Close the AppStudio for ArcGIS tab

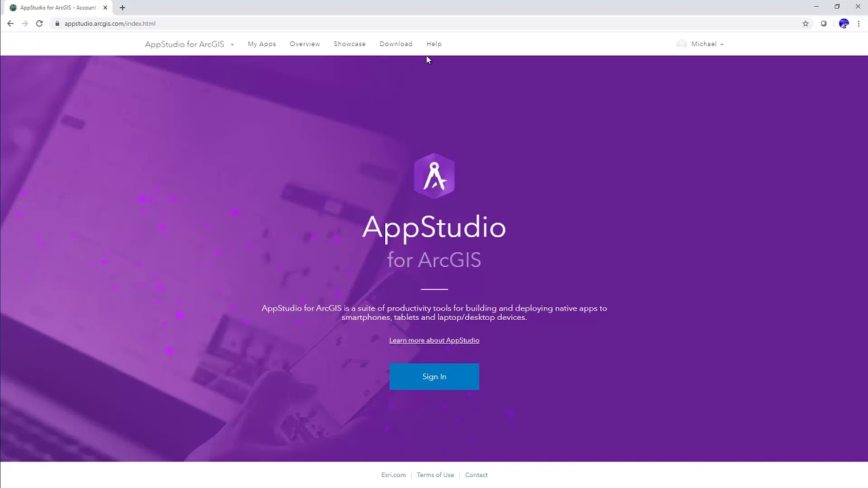pos(105,7)
